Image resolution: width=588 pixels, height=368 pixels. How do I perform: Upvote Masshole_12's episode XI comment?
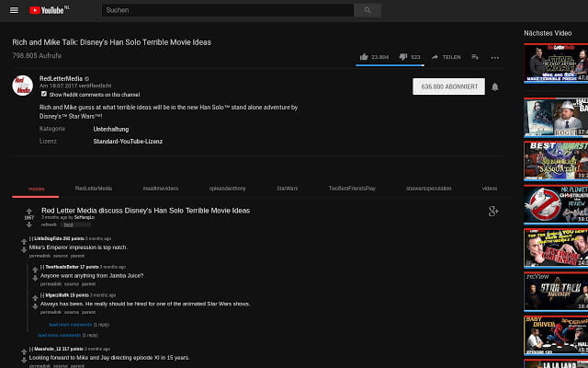pyautogui.click(x=24, y=352)
